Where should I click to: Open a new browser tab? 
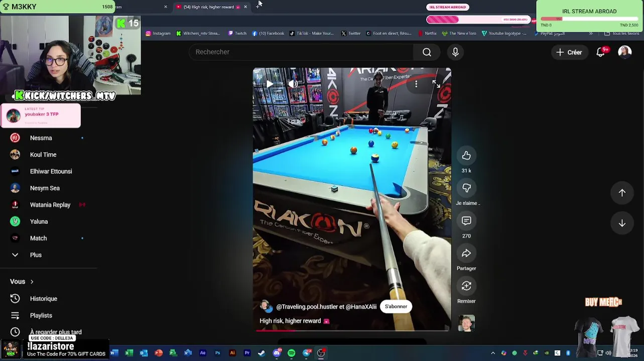coord(257,7)
